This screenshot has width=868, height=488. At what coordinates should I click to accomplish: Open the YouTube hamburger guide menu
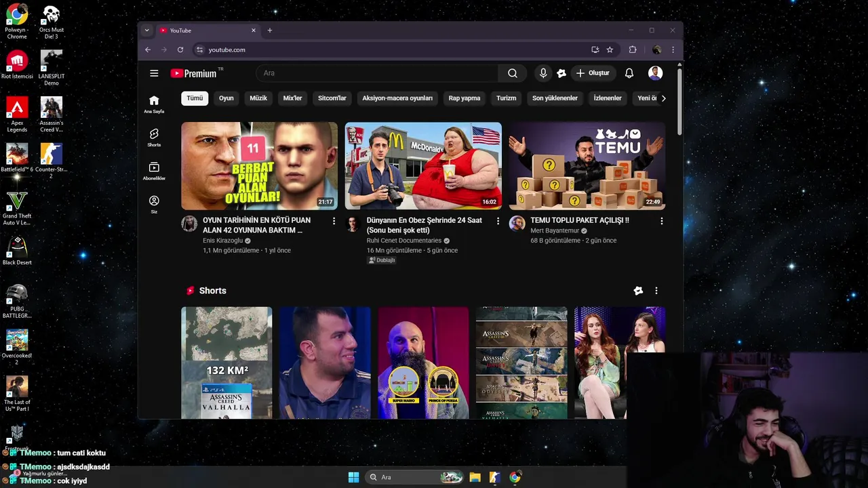click(154, 73)
